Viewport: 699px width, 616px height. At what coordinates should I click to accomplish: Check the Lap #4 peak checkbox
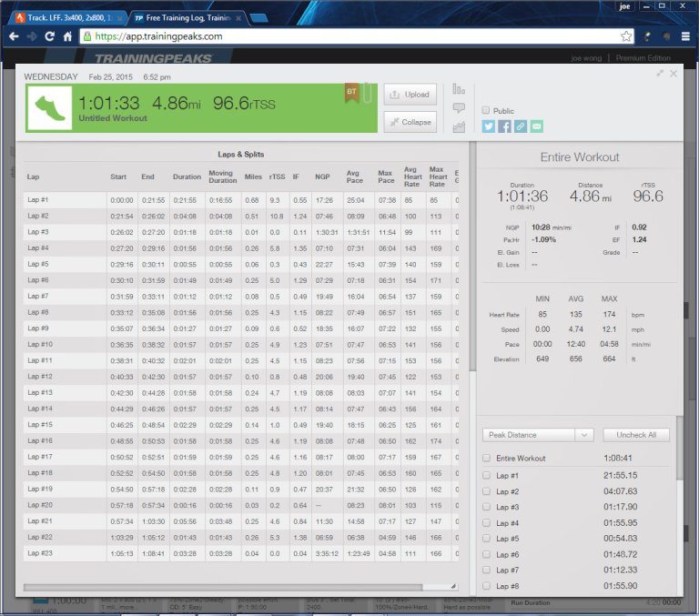coord(487,523)
